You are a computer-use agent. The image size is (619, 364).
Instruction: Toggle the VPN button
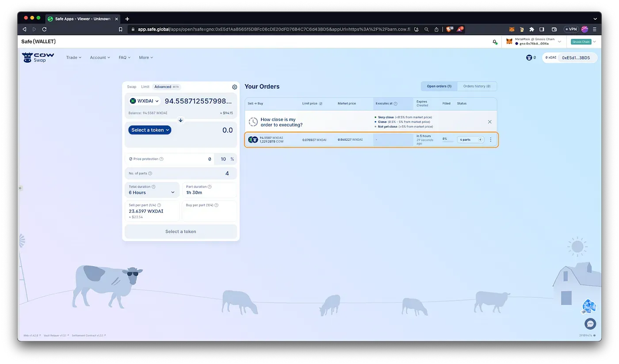click(x=571, y=29)
